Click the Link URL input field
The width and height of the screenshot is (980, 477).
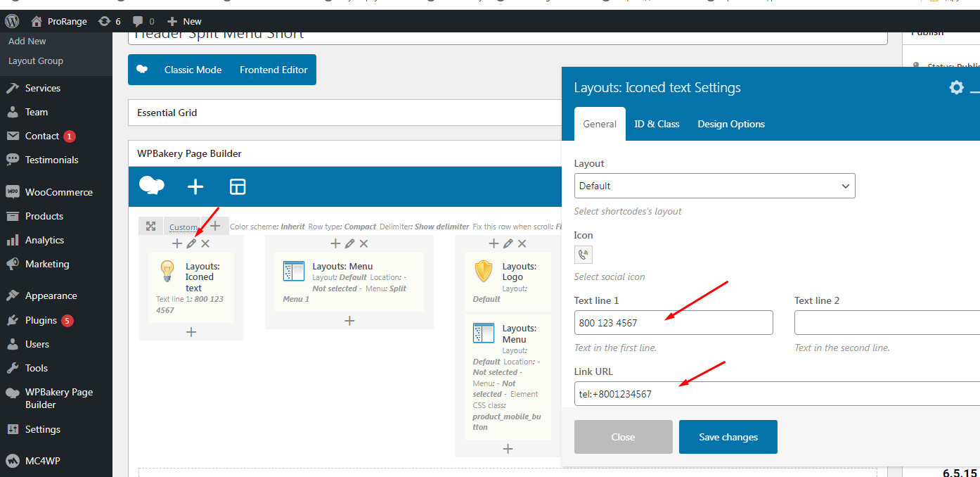click(777, 394)
